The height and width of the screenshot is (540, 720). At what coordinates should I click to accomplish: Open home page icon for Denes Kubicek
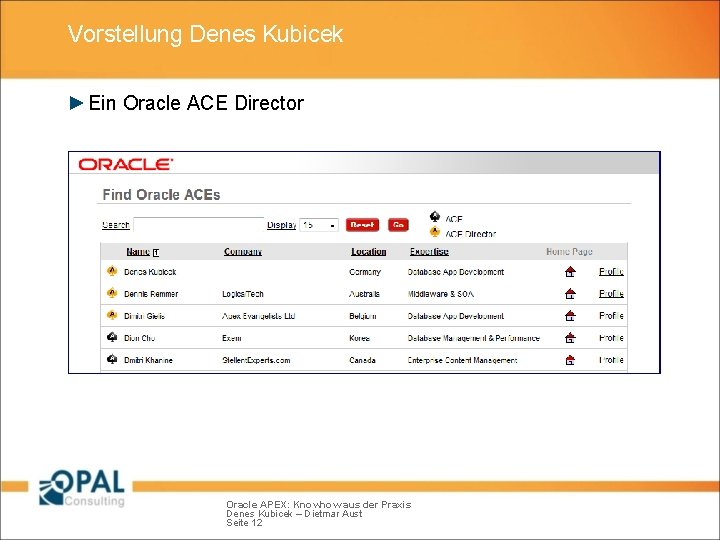[570, 272]
